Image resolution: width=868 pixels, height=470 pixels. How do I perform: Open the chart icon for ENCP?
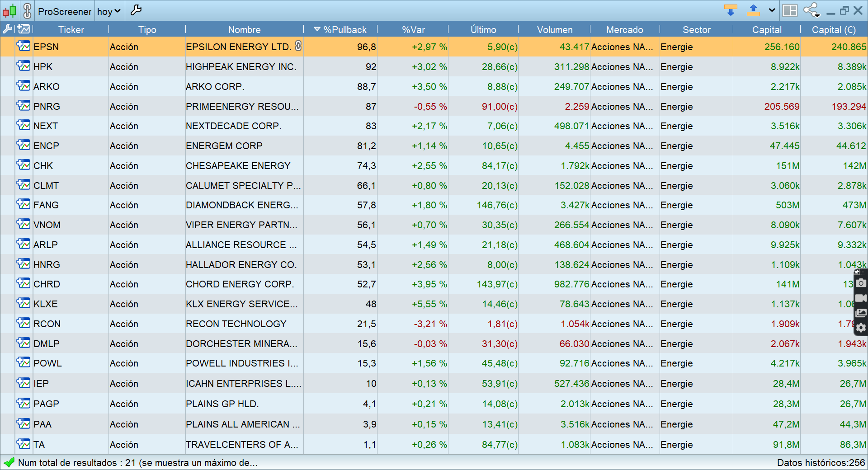24,145
